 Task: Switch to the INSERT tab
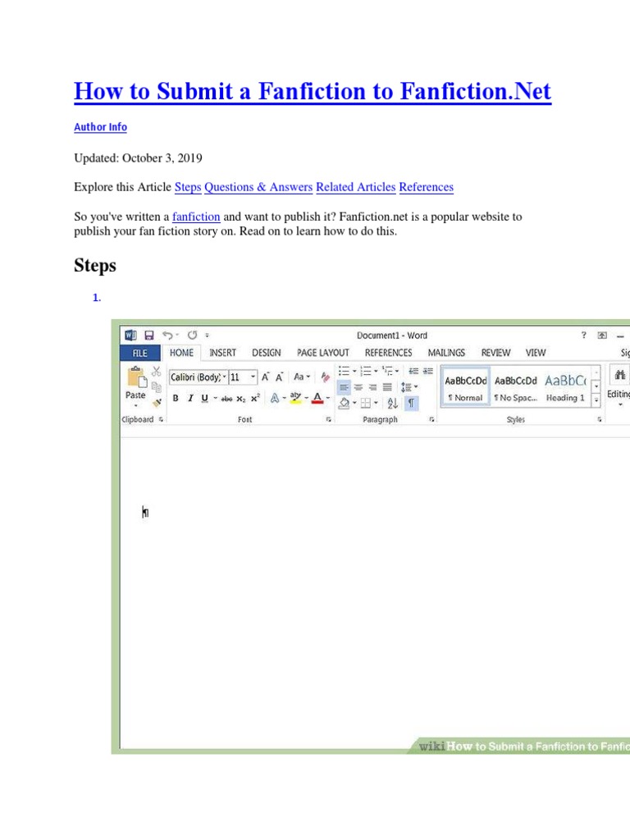click(222, 353)
